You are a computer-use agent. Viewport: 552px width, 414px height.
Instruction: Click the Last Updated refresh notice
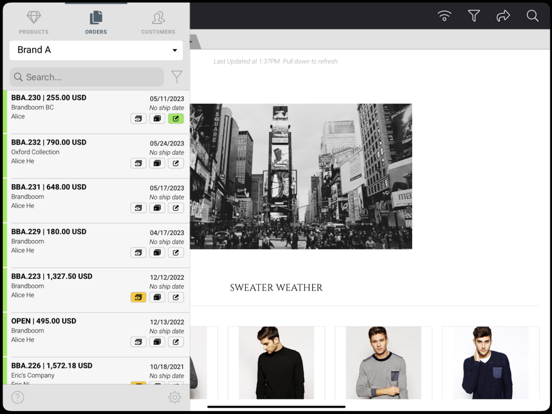[276, 61]
